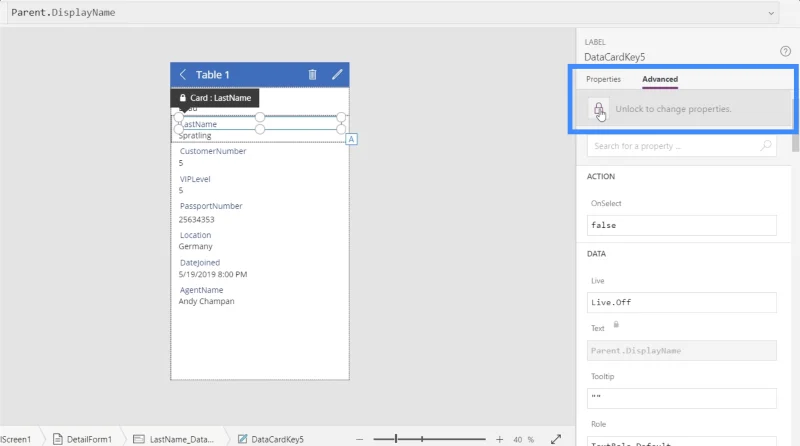Click the pencil edit icon in Table 1 header

[x=337, y=75]
